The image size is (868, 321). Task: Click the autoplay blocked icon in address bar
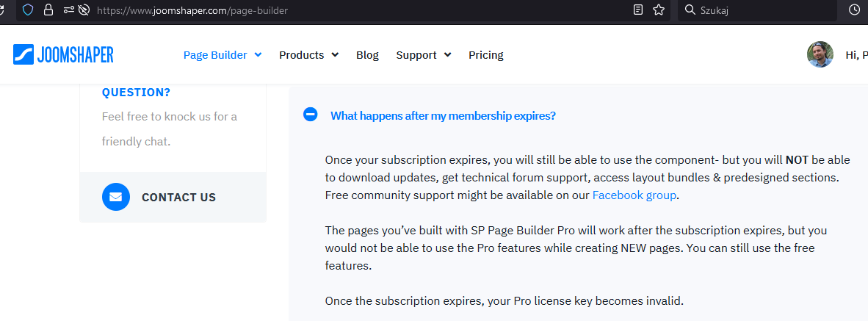point(84,10)
